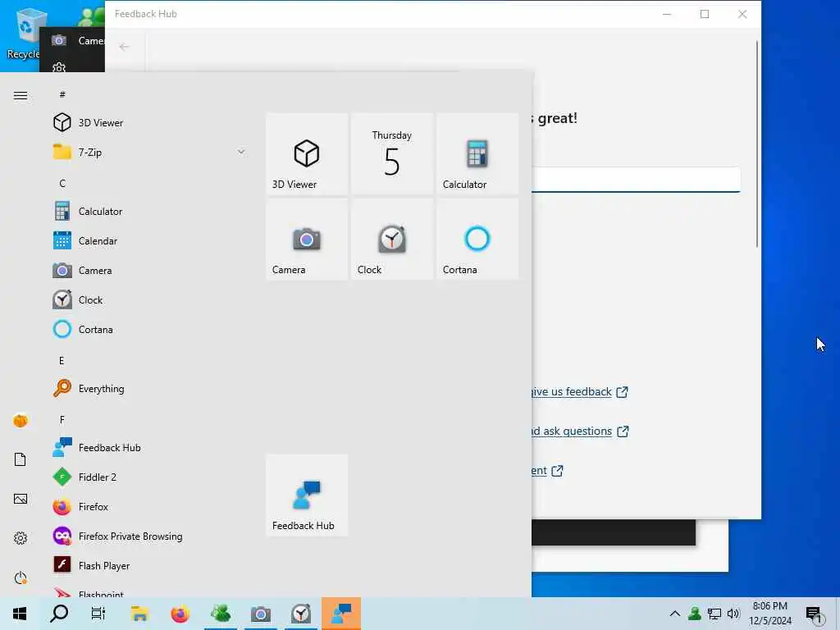
Task: Switch to Clock app on taskbar
Action: coord(301,614)
